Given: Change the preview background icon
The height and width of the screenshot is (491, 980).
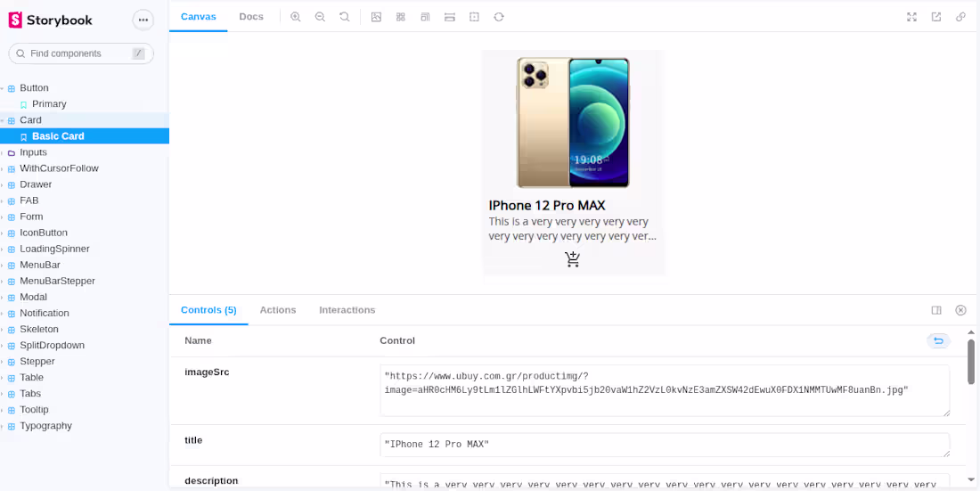Looking at the screenshot, I should click(376, 17).
